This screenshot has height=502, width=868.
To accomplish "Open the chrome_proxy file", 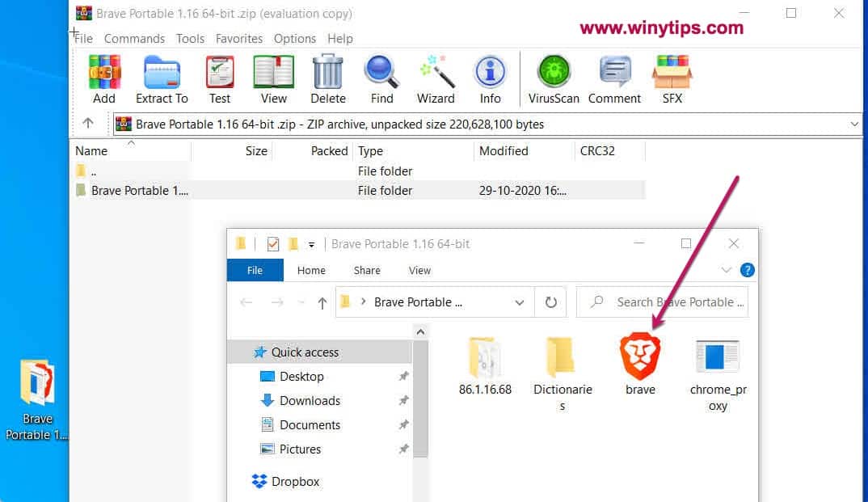I will (718, 373).
